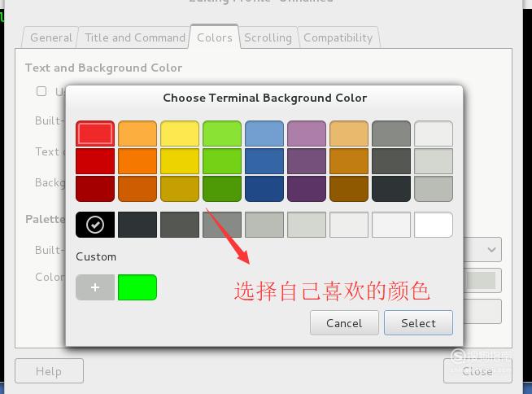This screenshot has width=532, height=394.
Task: Select the bright yellow top-row swatch
Action: click(x=180, y=134)
